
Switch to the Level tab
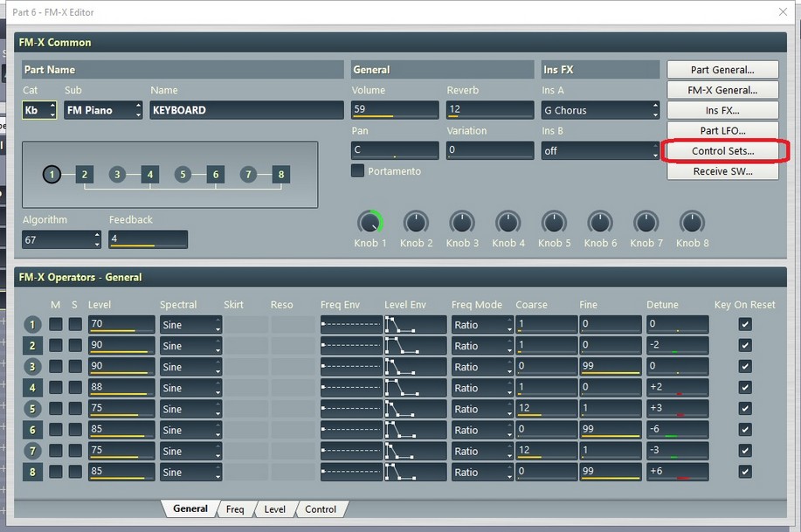click(x=275, y=509)
